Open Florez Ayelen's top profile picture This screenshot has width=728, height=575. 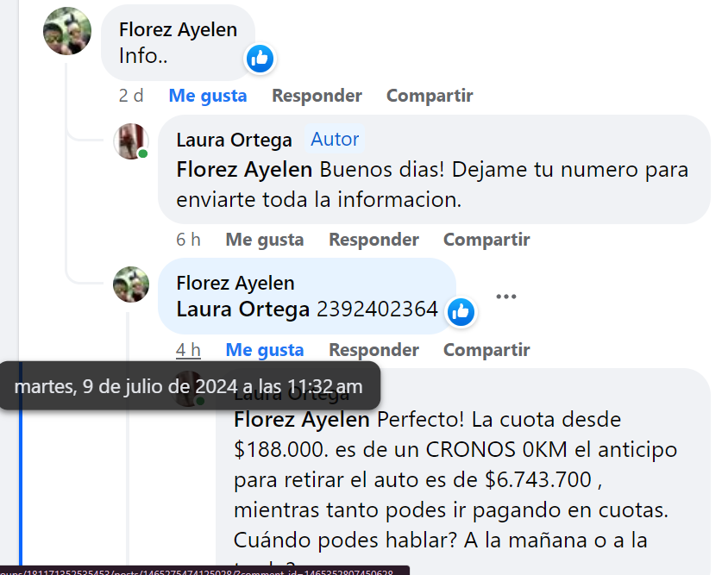point(67,31)
